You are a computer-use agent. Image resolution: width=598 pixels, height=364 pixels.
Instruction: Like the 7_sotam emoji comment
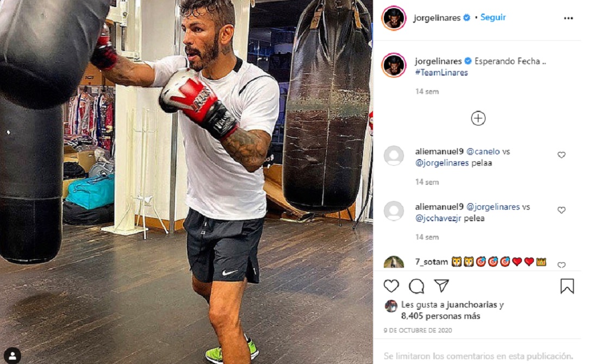click(x=562, y=265)
